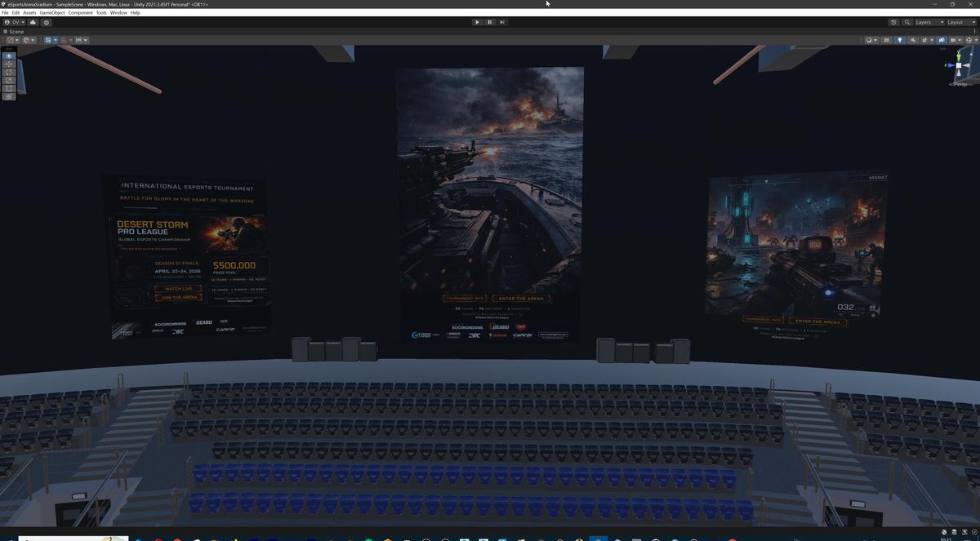Open the Unity account dropdown

(14, 22)
